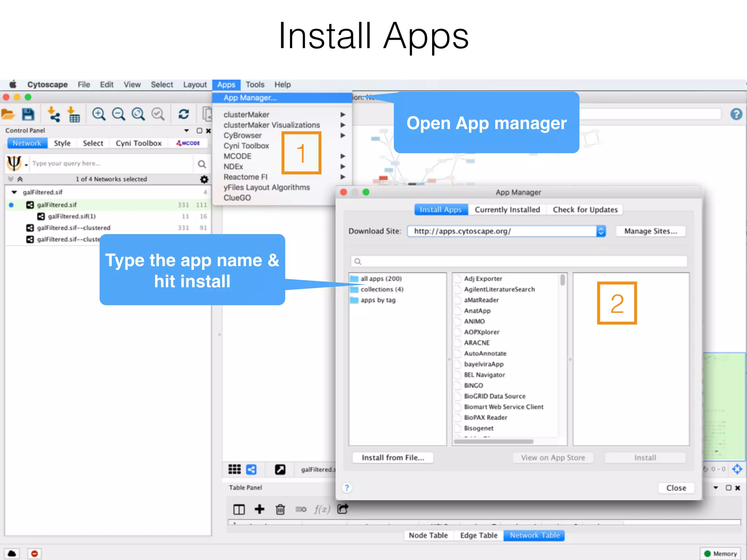Click the blue help question icon

click(x=736, y=114)
